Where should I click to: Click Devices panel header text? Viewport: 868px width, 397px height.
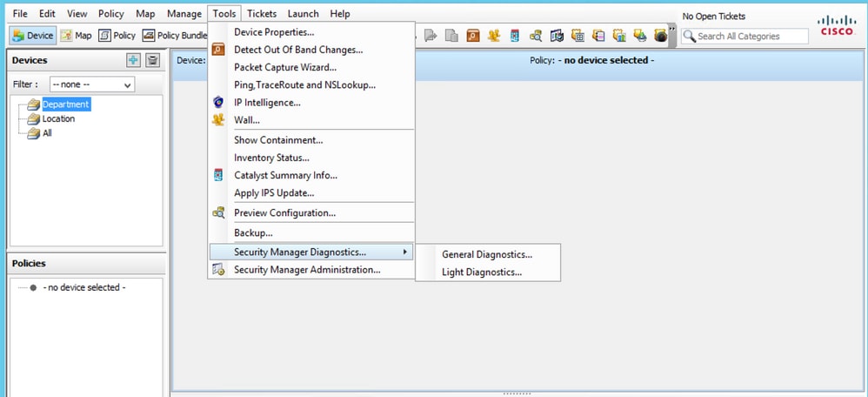(30, 60)
